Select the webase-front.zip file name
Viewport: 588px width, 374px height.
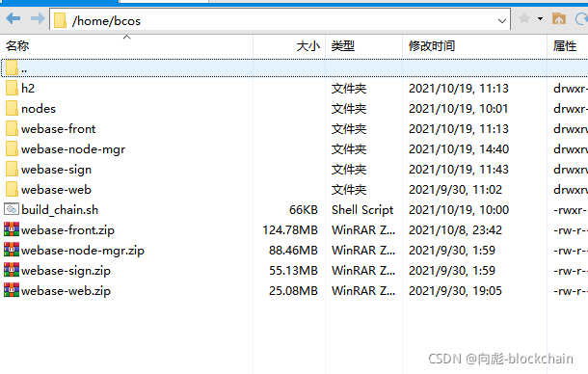(67, 230)
